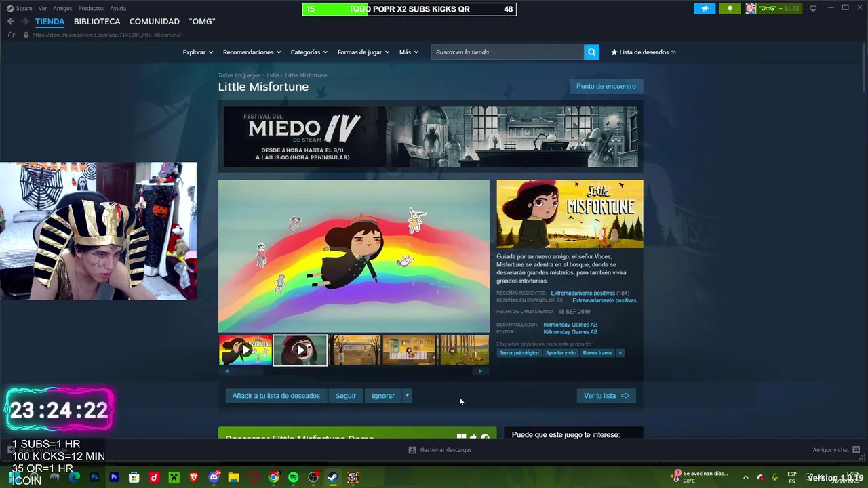This screenshot has height=488, width=868.
Task: Open Gestionar descargas in bottom bar
Action: pos(440,450)
